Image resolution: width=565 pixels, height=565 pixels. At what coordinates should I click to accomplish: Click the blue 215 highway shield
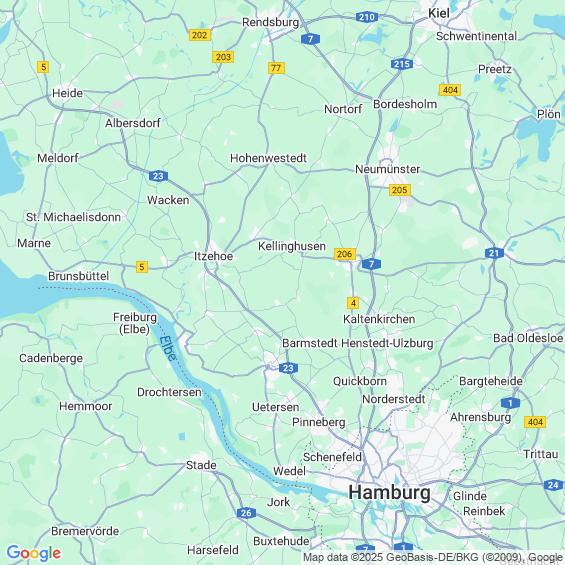pyautogui.click(x=402, y=64)
